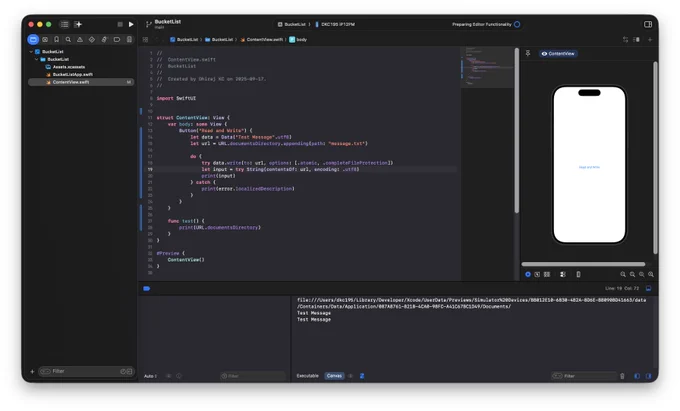The width and height of the screenshot is (680, 411).
Task: Focus the navigator filter field
Action: click(x=86, y=372)
